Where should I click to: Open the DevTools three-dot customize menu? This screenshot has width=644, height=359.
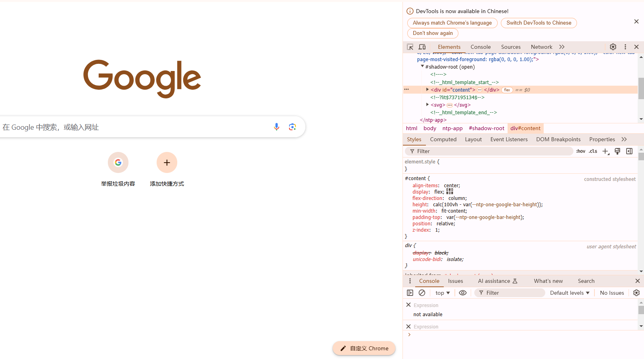point(625,47)
